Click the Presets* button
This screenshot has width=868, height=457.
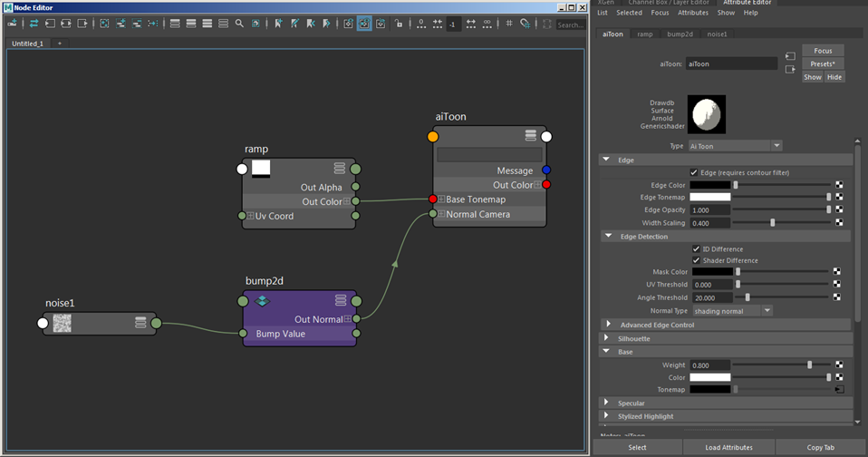823,63
